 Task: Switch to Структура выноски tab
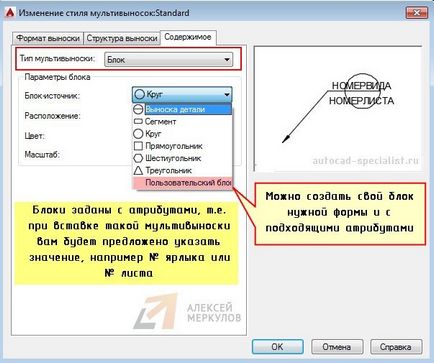point(122,38)
